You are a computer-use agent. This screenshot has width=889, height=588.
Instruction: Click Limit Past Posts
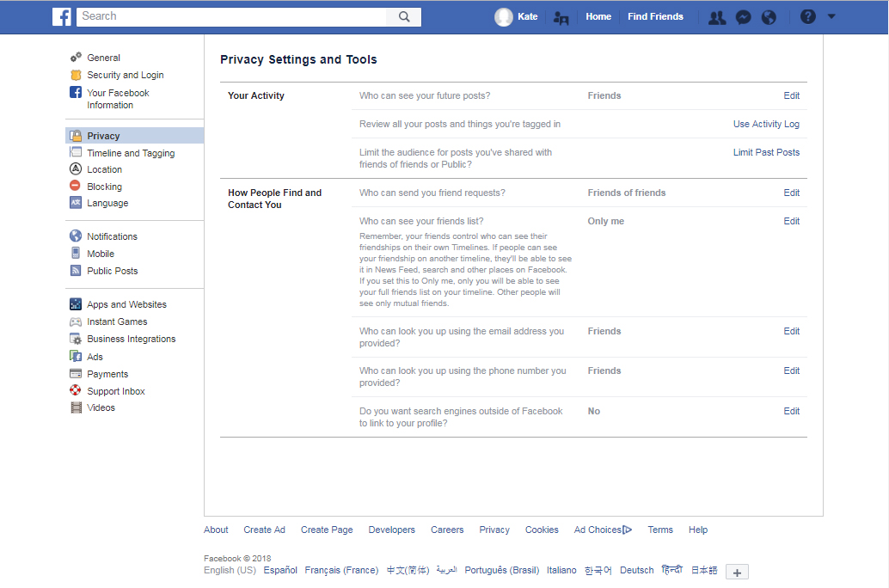pyautogui.click(x=766, y=151)
